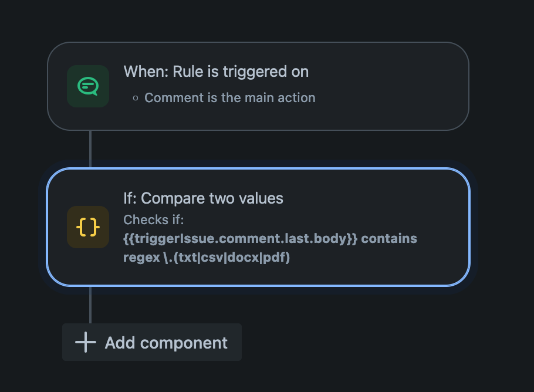Image resolution: width=534 pixels, height=392 pixels.
Task: Click the 'Checks if:' label
Action: [x=154, y=219]
